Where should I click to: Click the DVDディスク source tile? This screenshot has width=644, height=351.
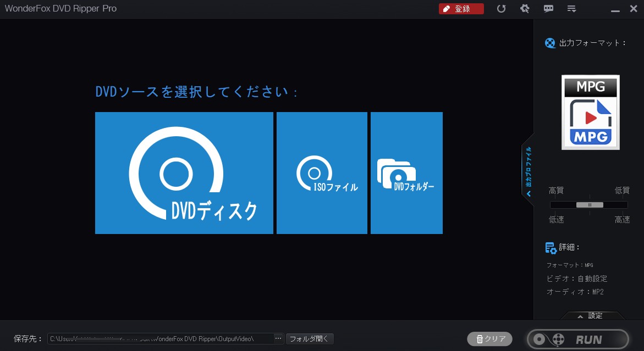point(184,173)
